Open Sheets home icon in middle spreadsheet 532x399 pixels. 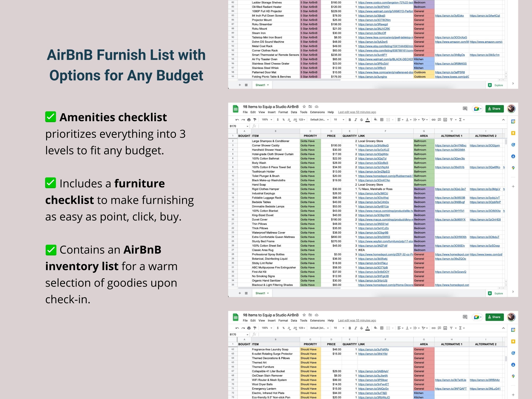tap(235, 109)
